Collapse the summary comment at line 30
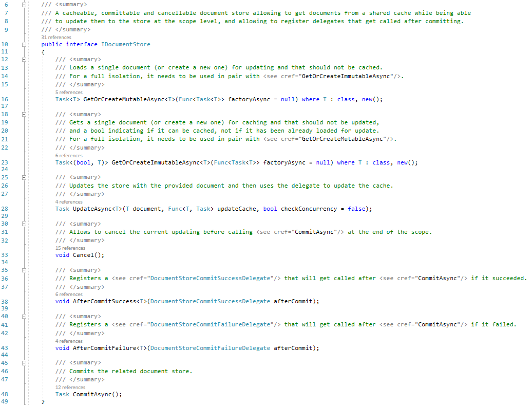Screen dimensions: 532x405 [x=24, y=224]
